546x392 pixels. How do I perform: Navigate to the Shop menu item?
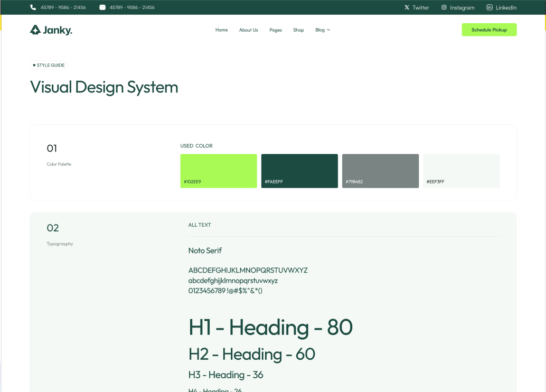point(298,30)
